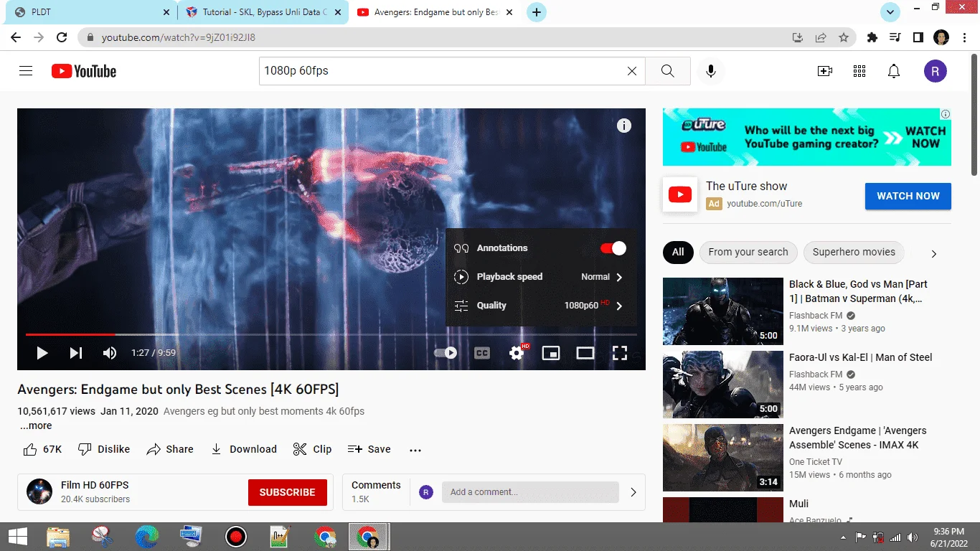Bookmark this page with the star
The image size is (980, 551).
[844, 37]
